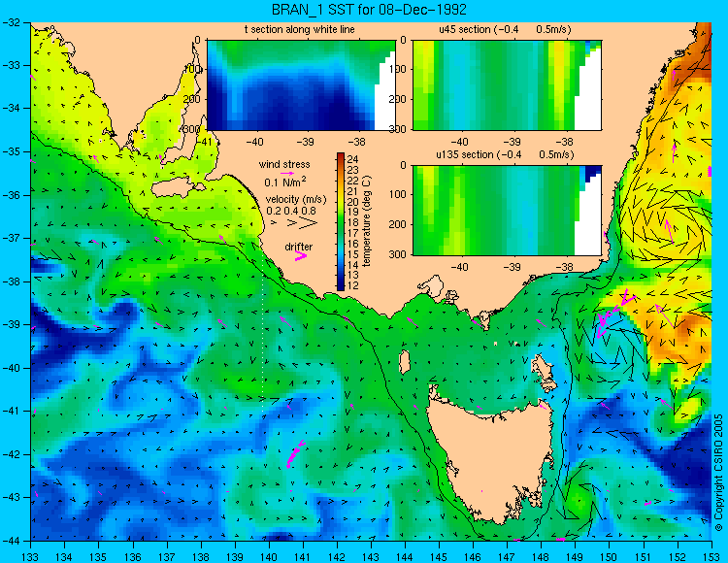Click the title 'BRAN_1 SST for 08-Dec-1992'
The height and width of the screenshot is (563, 728).
(369, 9)
